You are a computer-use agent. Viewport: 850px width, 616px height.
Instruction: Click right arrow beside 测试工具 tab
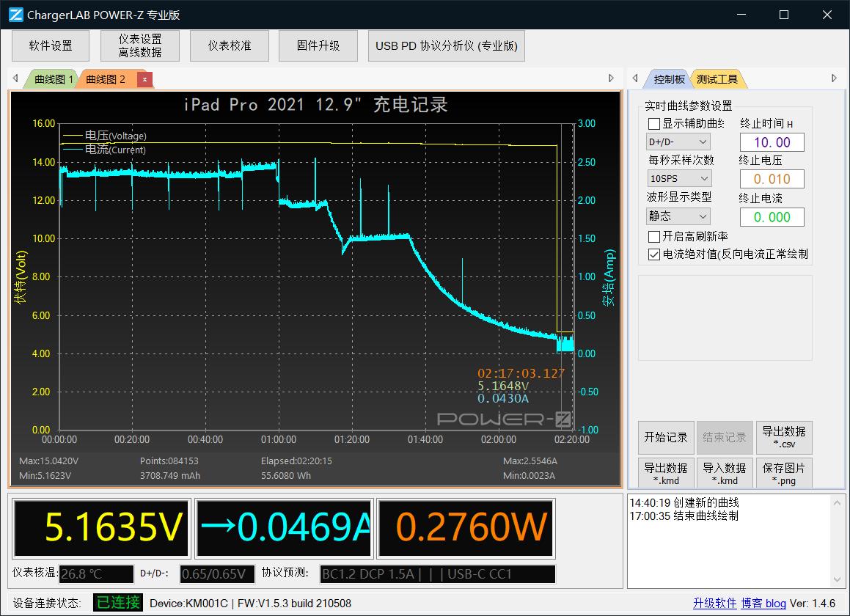(x=834, y=78)
